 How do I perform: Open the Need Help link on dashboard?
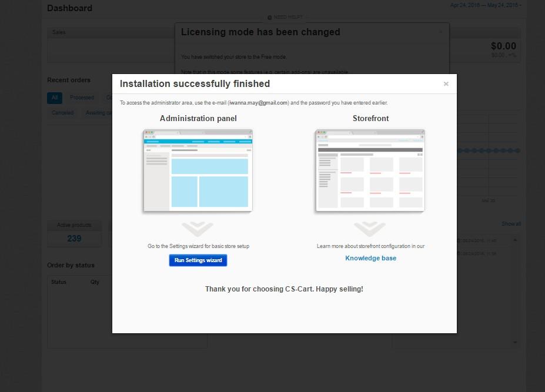[285, 17]
